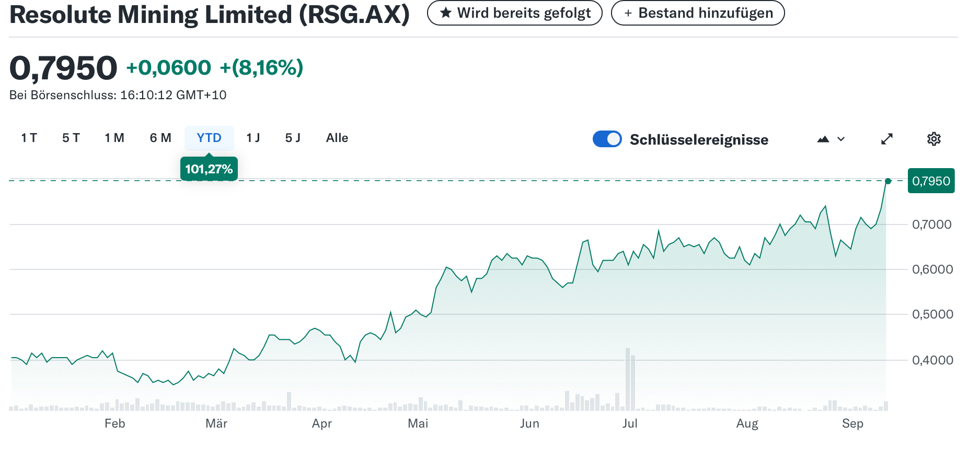
Task: Expand chart to fullscreen view
Action: (887, 139)
